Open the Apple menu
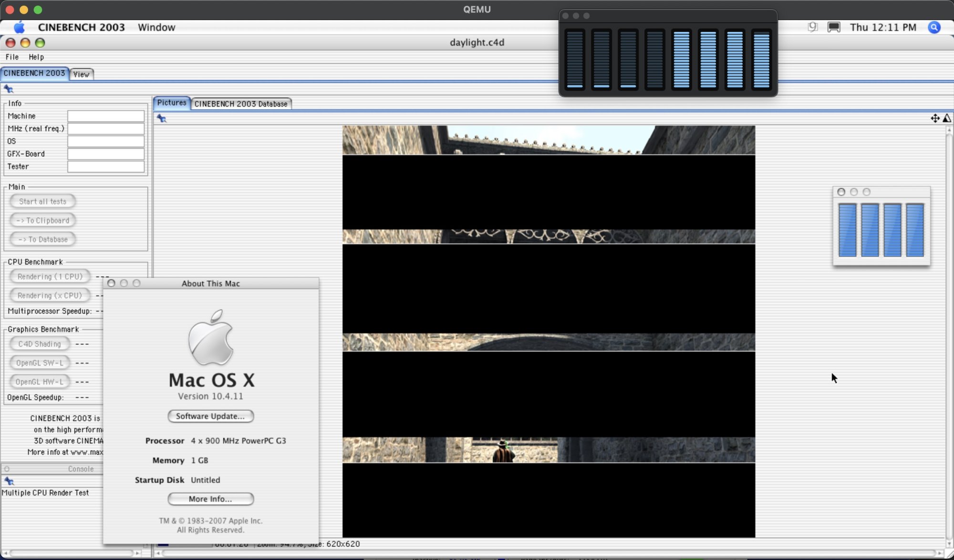The height and width of the screenshot is (560, 954). (x=19, y=27)
